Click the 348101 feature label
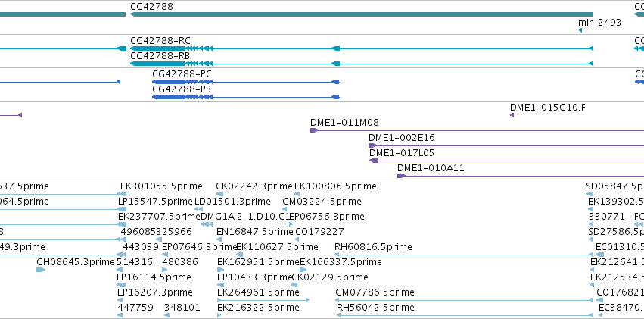 point(182,308)
